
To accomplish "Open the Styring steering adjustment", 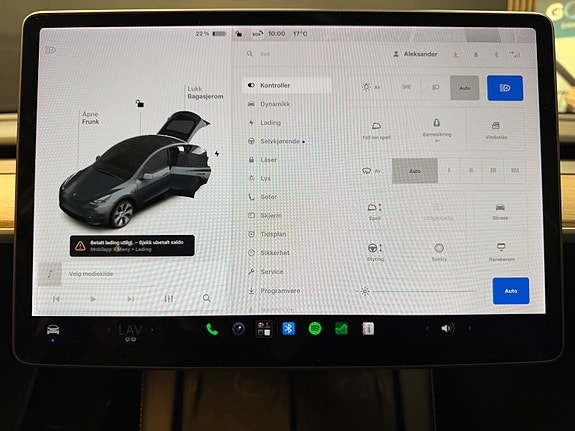I will tap(375, 252).
